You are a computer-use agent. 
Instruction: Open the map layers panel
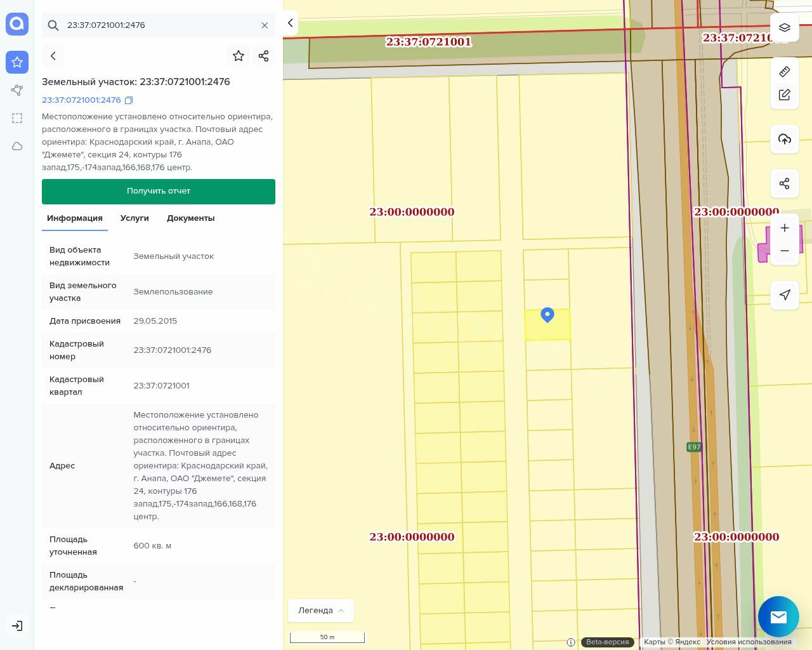click(784, 28)
